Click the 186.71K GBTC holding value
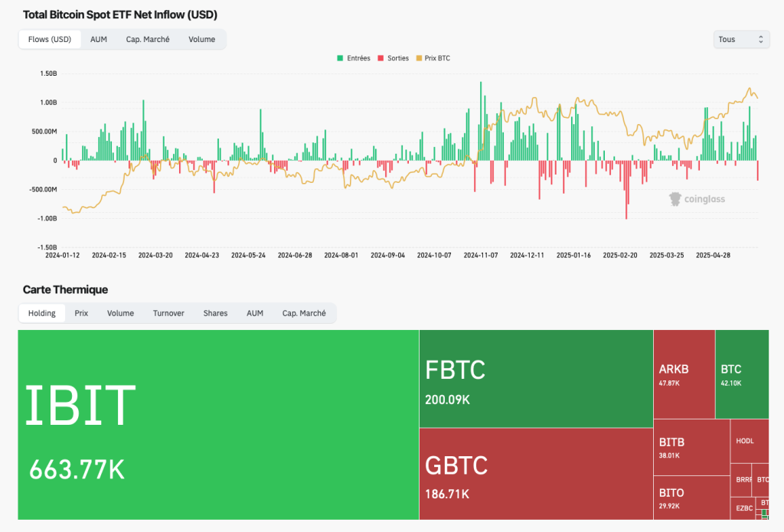This screenshot has height=532, width=784. [x=447, y=494]
